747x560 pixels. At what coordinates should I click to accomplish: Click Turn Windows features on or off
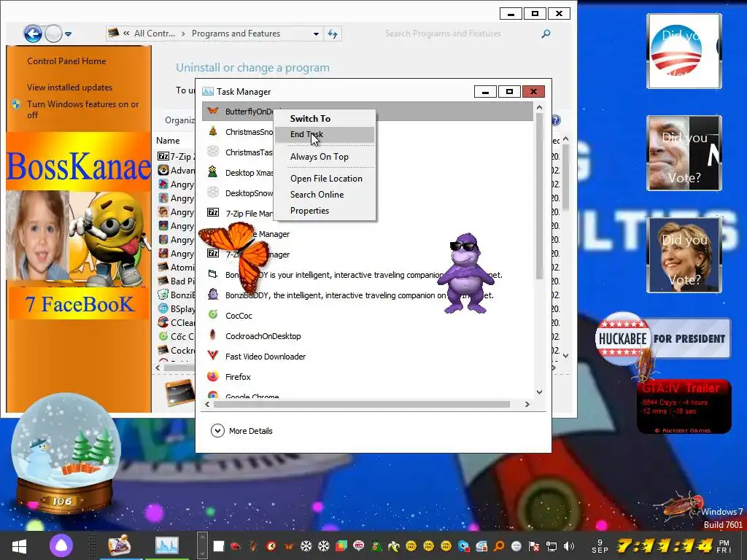pyautogui.click(x=83, y=109)
